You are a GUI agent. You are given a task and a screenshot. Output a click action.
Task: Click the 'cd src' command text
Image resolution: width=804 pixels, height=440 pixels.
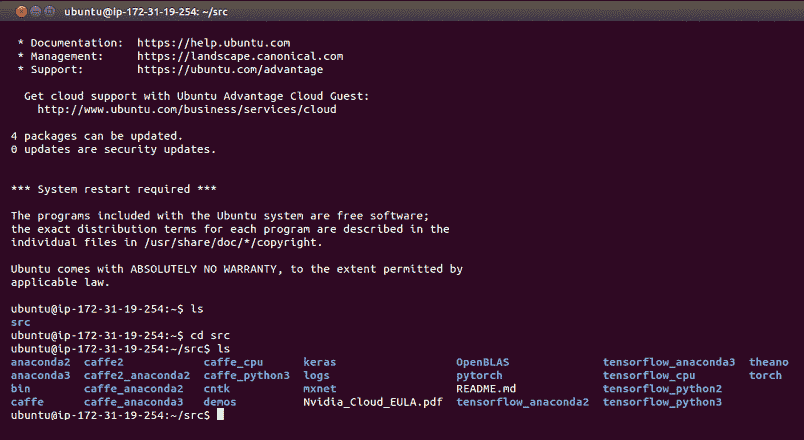210,336
